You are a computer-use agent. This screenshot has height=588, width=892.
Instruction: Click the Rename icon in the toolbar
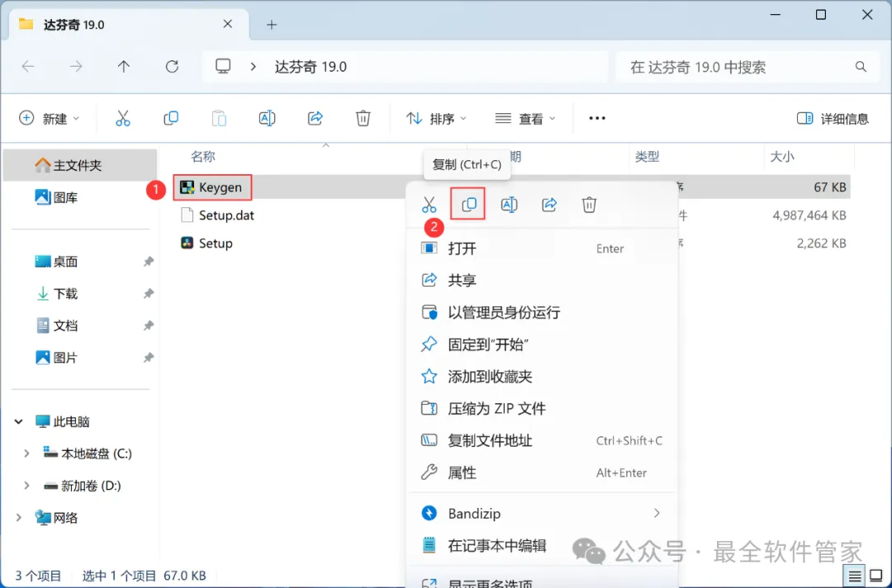267,118
